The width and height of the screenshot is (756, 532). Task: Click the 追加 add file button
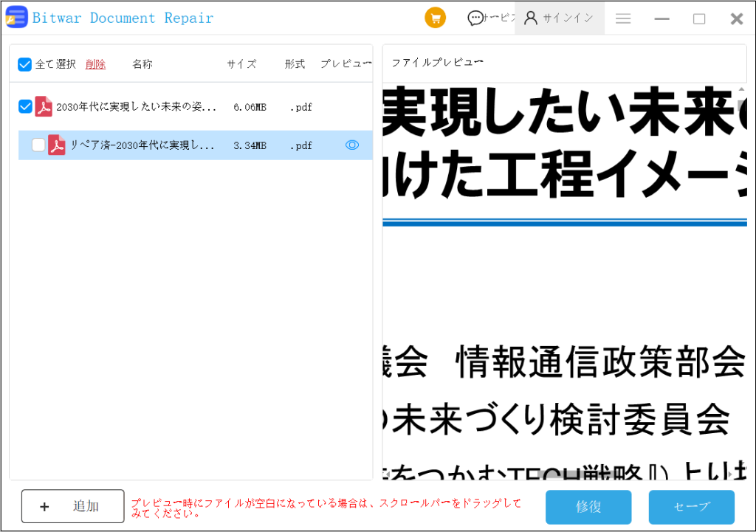coord(72,506)
